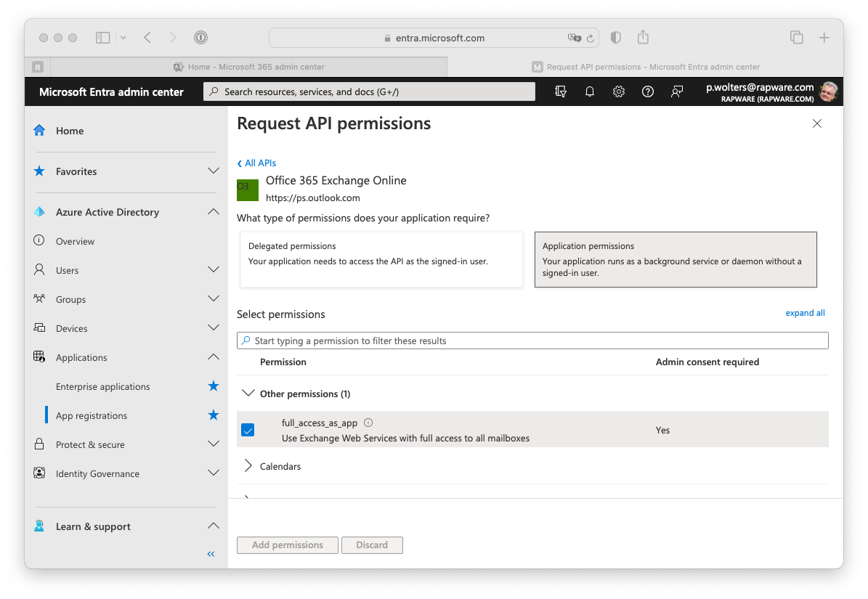The height and width of the screenshot is (599, 868).
Task: Click the Learn & support person icon
Action: (x=39, y=526)
